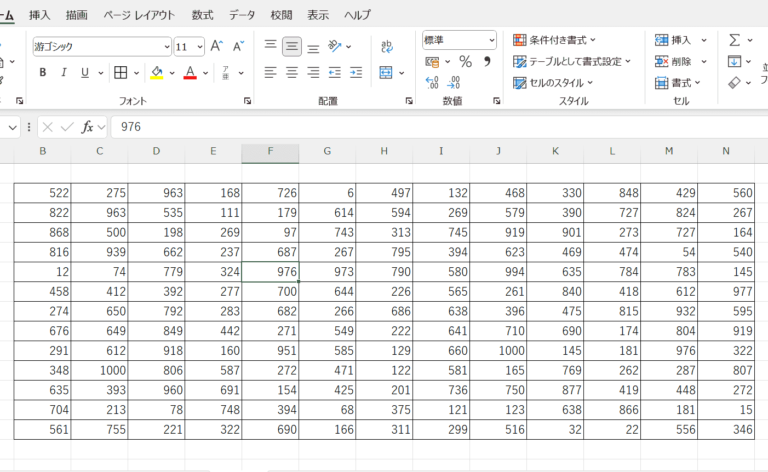
Task: Toggle bold formatting
Action: point(42,73)
